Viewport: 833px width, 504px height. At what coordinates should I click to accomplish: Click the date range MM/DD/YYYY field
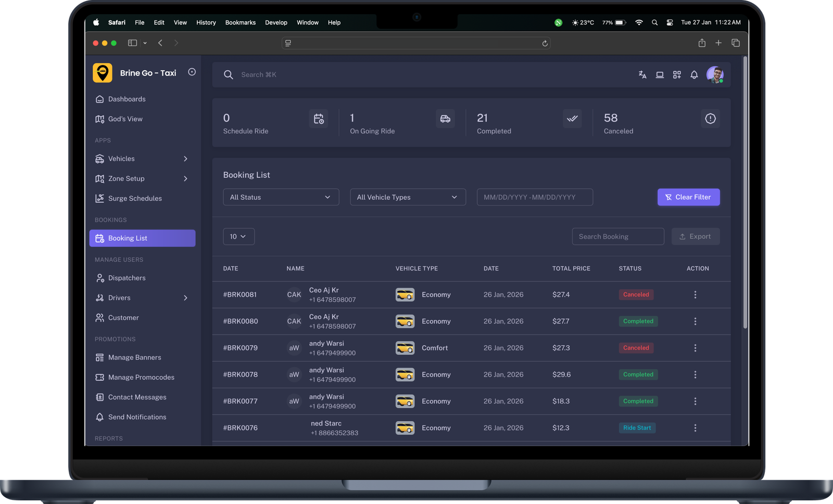click(535, 197)
